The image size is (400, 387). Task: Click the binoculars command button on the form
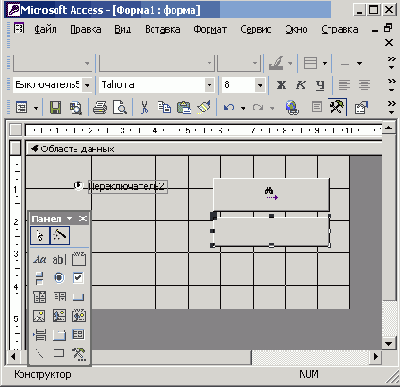coord(271,194)
